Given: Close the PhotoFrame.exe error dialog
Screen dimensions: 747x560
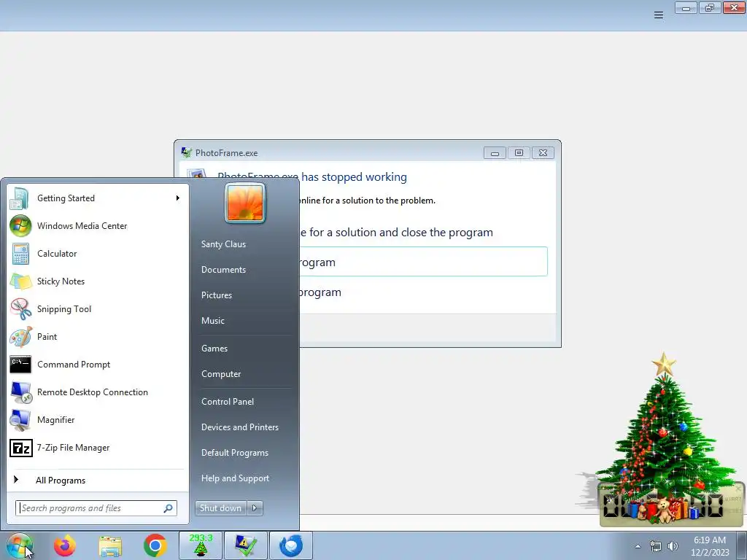Looking at the screenshot, I should click(x=543, y=153).
